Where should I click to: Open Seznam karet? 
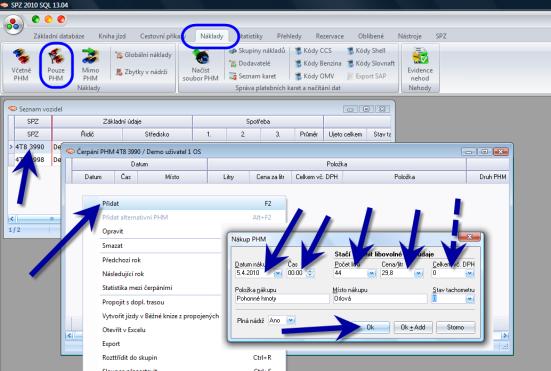[x=252, y=76]
